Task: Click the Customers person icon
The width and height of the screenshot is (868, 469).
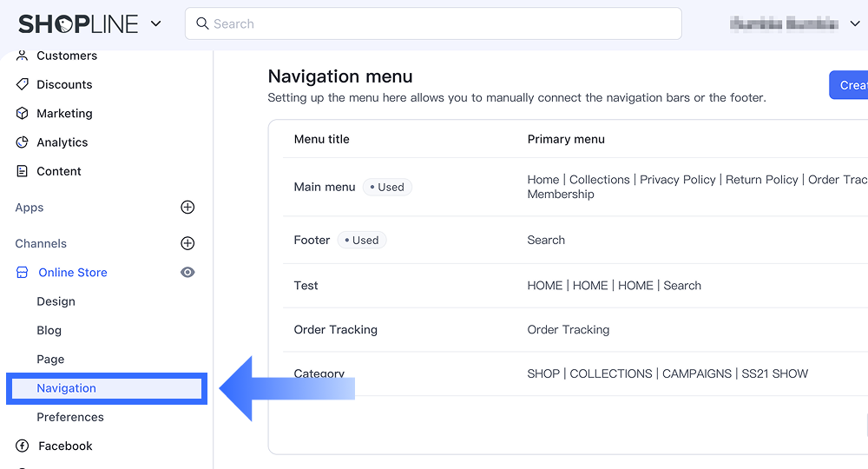Action: coord(23,56)
